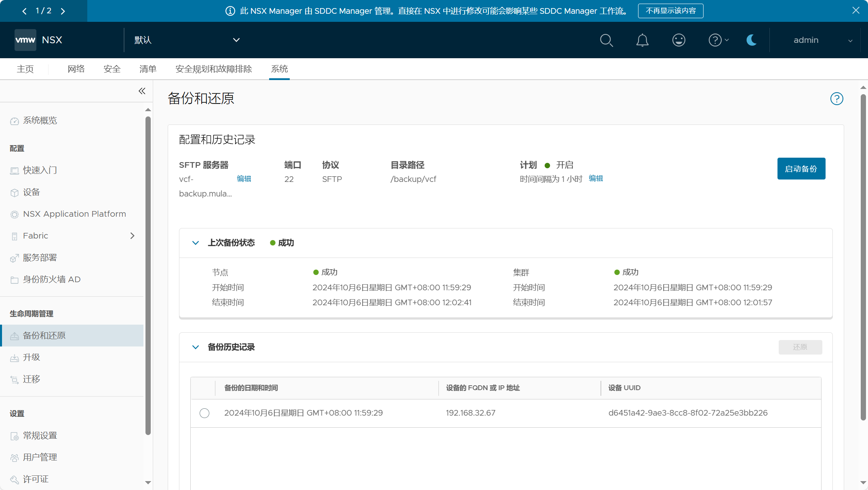The height and width of the screenshot is (490, 868).
Task: Click the 设备 cube icon
Action: tap(15, 192)
